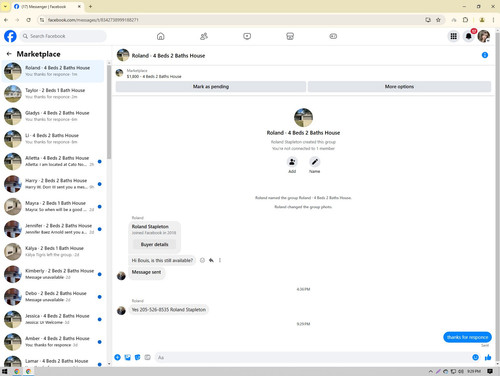Open Harry 2 Beds 2 Baths chat
Screen dimensions: 500x376
coord(53,184)
